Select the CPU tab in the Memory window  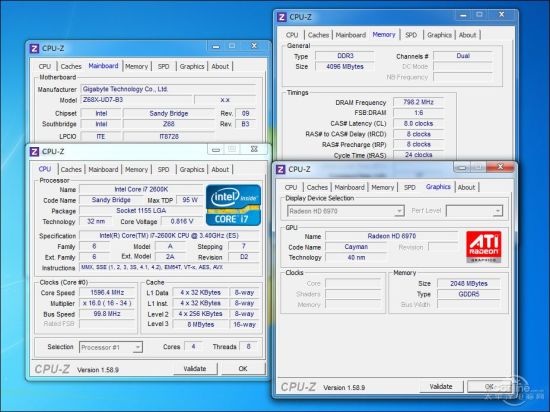292,35
